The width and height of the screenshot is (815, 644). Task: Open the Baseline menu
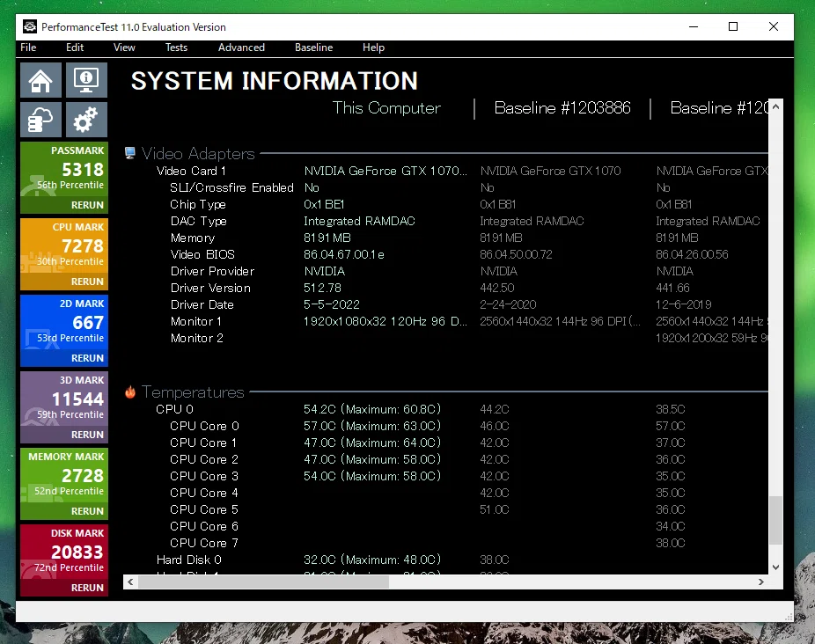click(x=313, y=48)
